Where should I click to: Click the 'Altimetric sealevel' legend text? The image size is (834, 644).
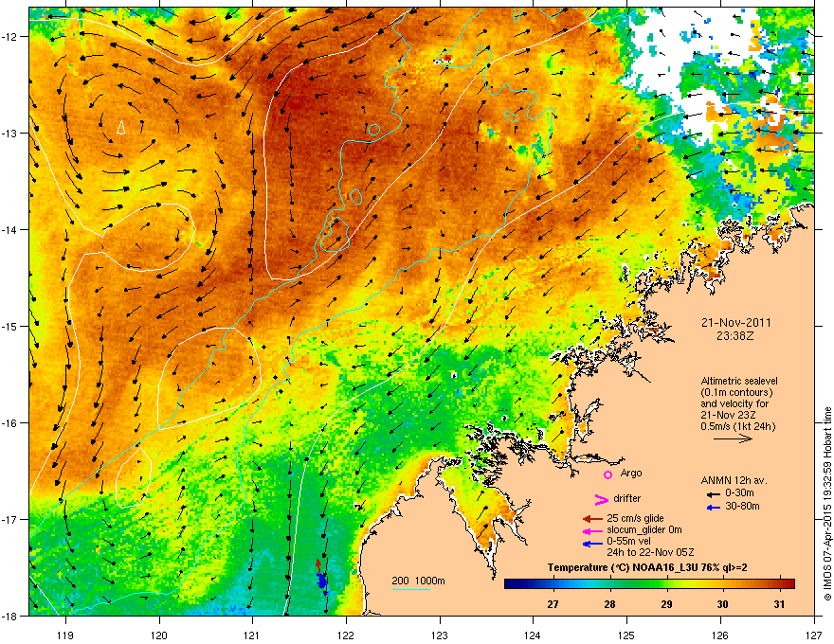point(739,381)
